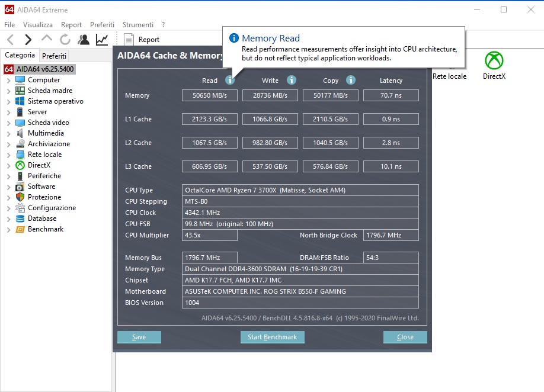Screen dimensions: 544x392
Task: Open the graph chart toolbar icon
Action: pos(102,40)
